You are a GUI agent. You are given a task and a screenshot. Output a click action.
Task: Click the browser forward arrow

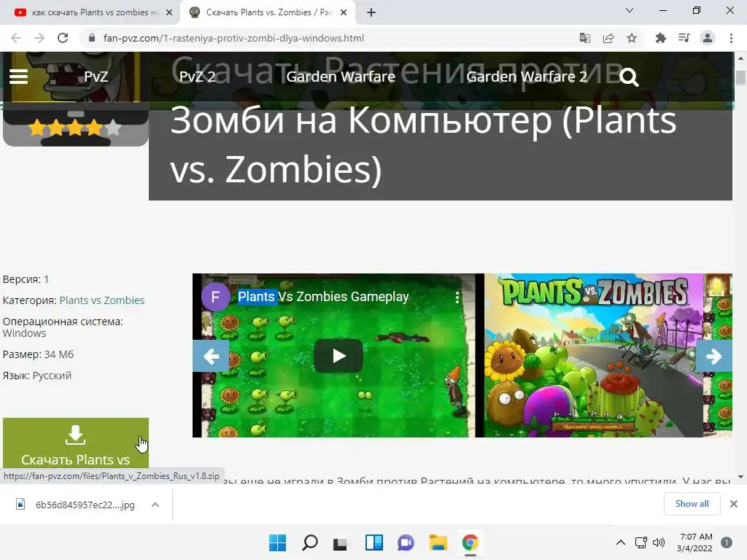click(x=39, y=38)
